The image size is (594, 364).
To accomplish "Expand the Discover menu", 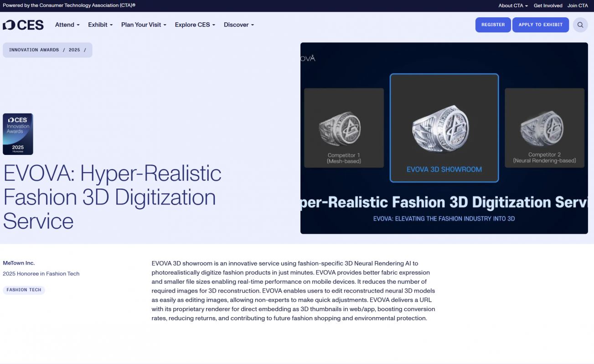I will pos(239,25).
